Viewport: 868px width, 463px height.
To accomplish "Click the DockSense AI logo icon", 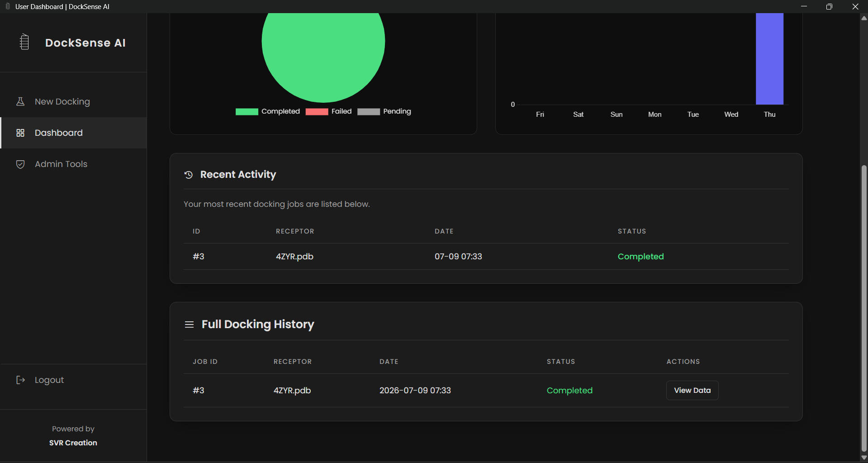I will coord(24,42).
